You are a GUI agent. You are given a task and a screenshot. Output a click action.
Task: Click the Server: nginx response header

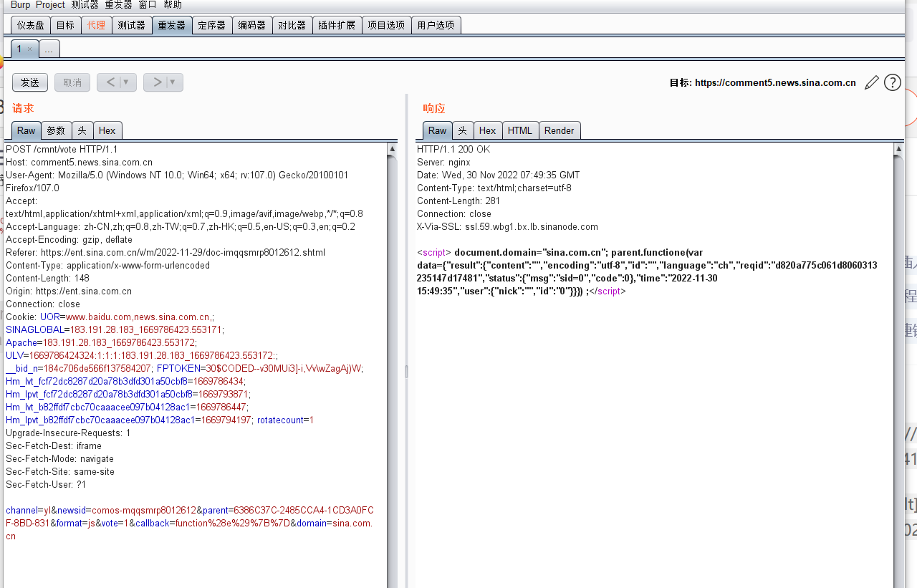coord(443,163)
